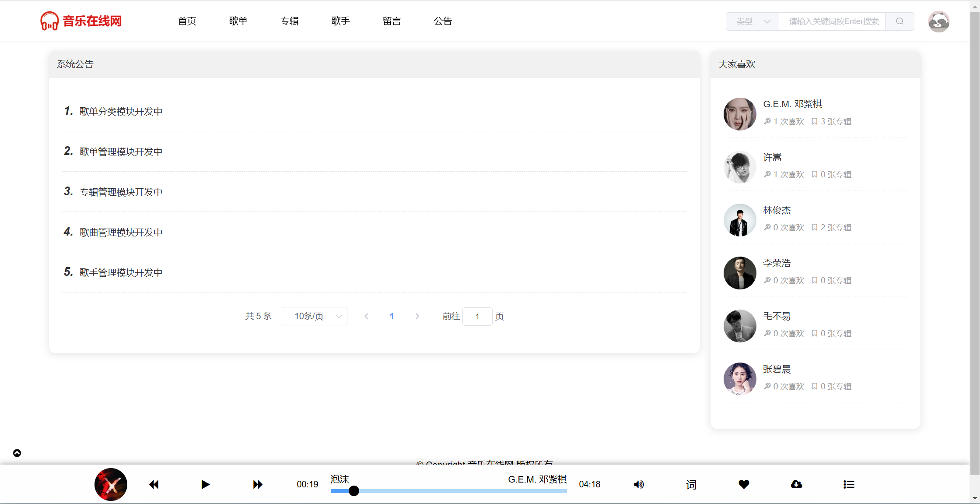This screenshot has height=504, width=980.
Task: Click the search magnifier icon
Action: tap(899, 21)
